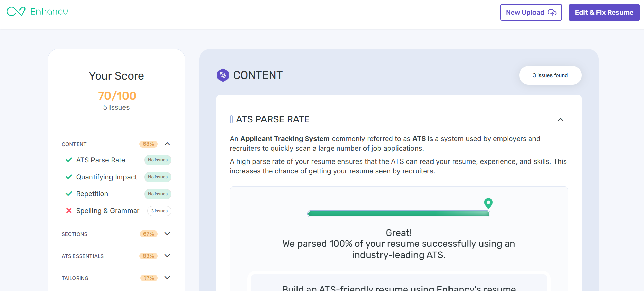Select Spelling & Grammar sidebar item
Screen dimensions: 644x291
tap(107, 211)
